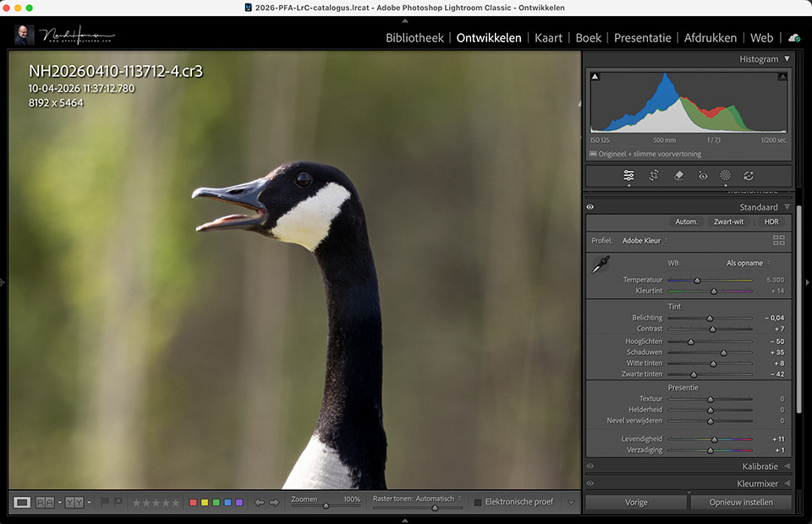Show the filmstrip with bottom arrow

click(405, 521)
